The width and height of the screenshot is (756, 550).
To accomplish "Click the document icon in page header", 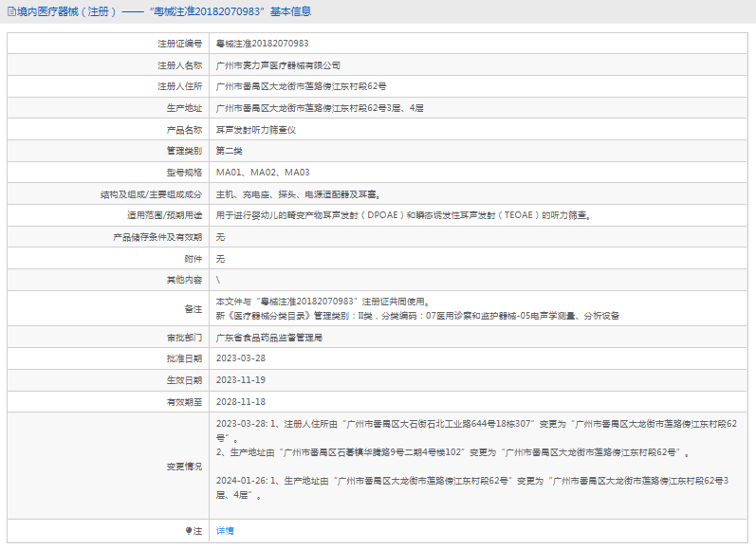I will [9, 11].
